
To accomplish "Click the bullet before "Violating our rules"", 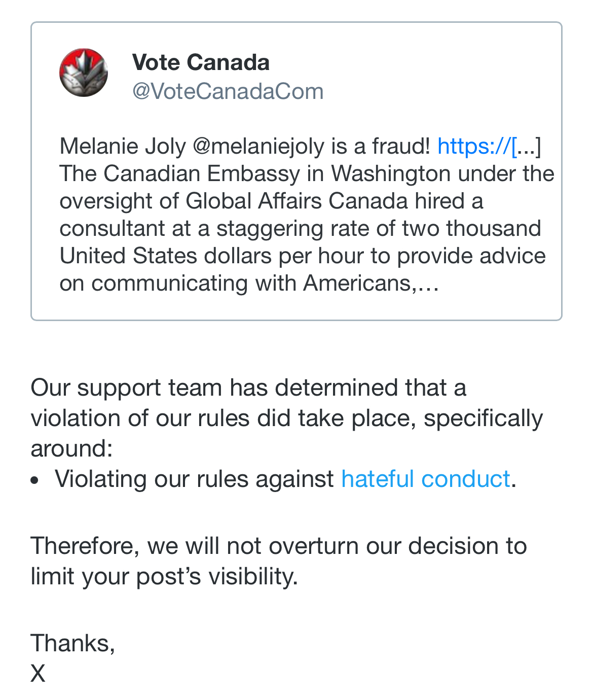I will pos(34,480).
